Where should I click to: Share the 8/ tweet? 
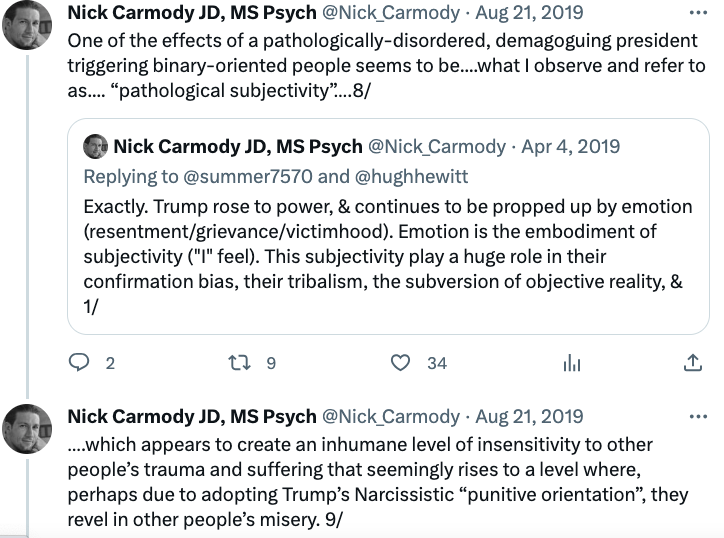tap(692, 363)
